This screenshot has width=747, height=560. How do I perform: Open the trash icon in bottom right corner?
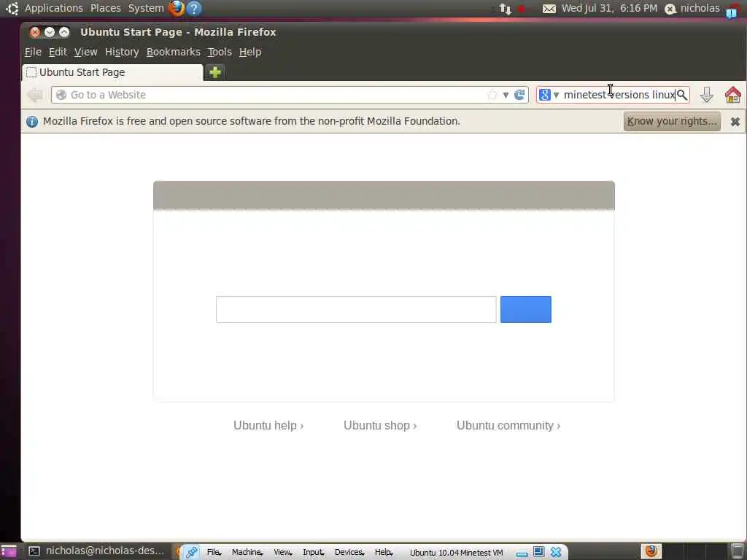coord(738,551)
